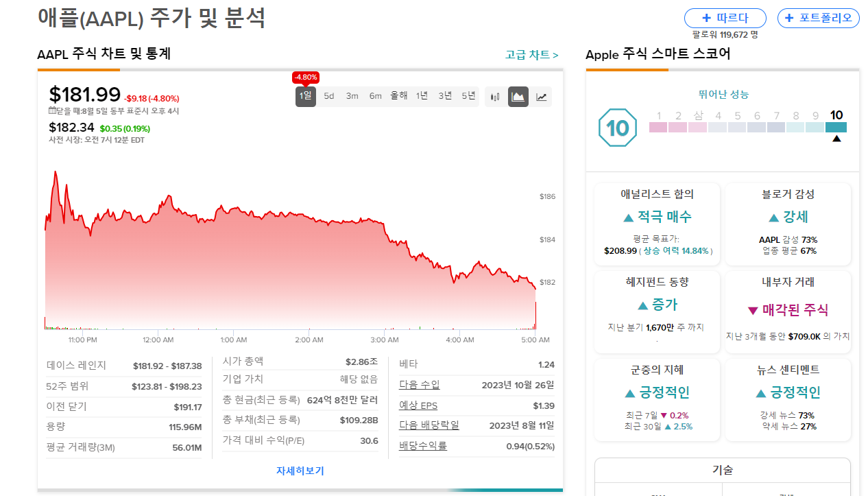Open the 예상 EPS label link
Image resolution: width=868 pixels, height=496 pixels.
click(x=418, y=405)
